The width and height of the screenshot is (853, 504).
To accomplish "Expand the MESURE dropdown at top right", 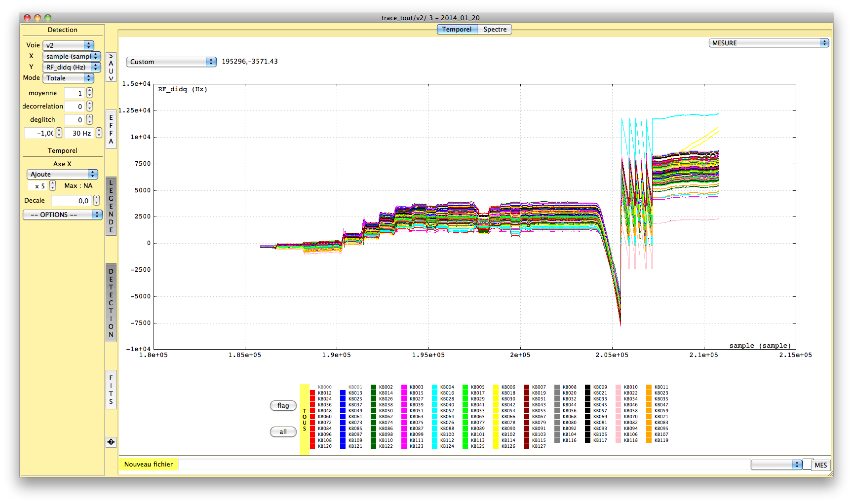I will click(769, 43).
